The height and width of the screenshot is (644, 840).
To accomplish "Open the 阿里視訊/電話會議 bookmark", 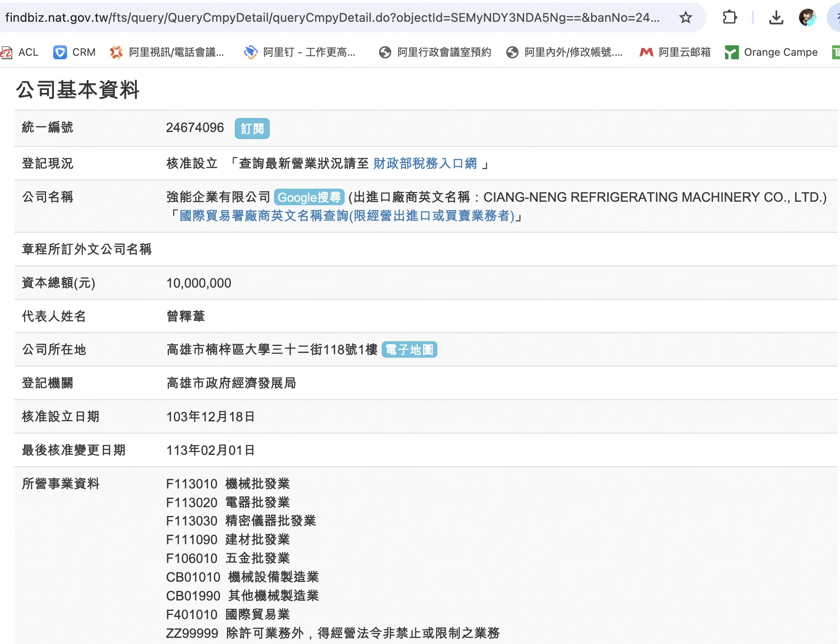I will pyautogui.click(x=167, y=52).
